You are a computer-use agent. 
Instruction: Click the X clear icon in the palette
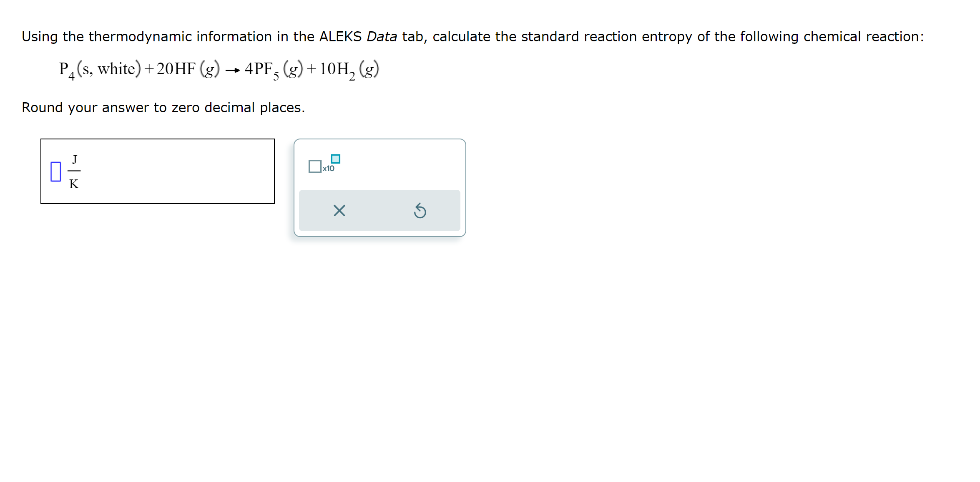click(339, 211)
